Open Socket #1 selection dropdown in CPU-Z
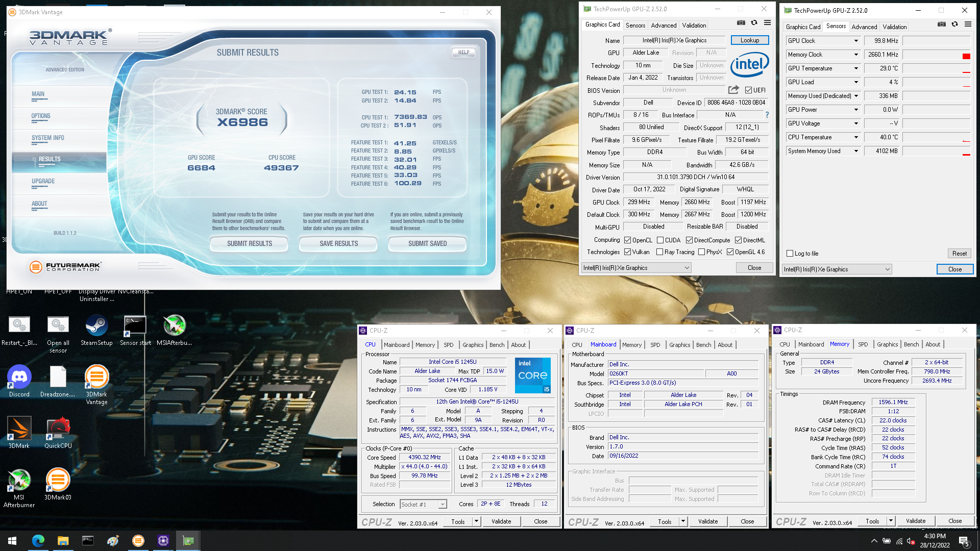Screen dimensions: 980x551 (423, 505)
